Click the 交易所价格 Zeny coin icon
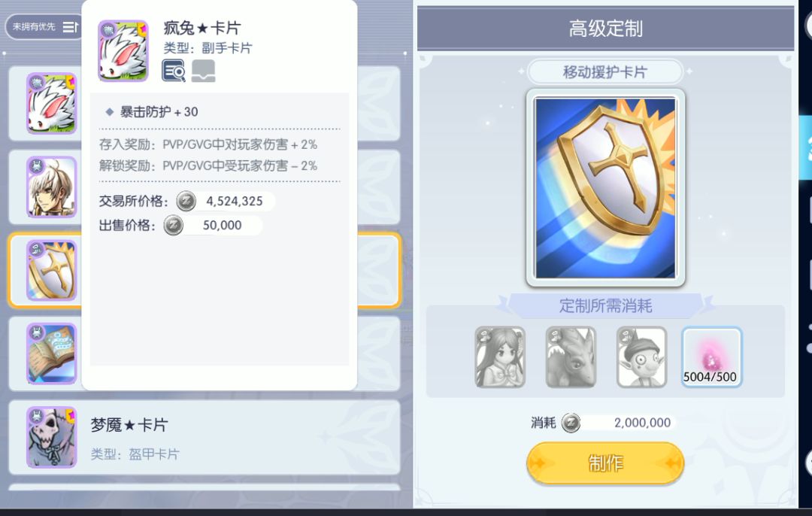Image resolution: width=812 pixels, height=516 pixels. point(186,201)
